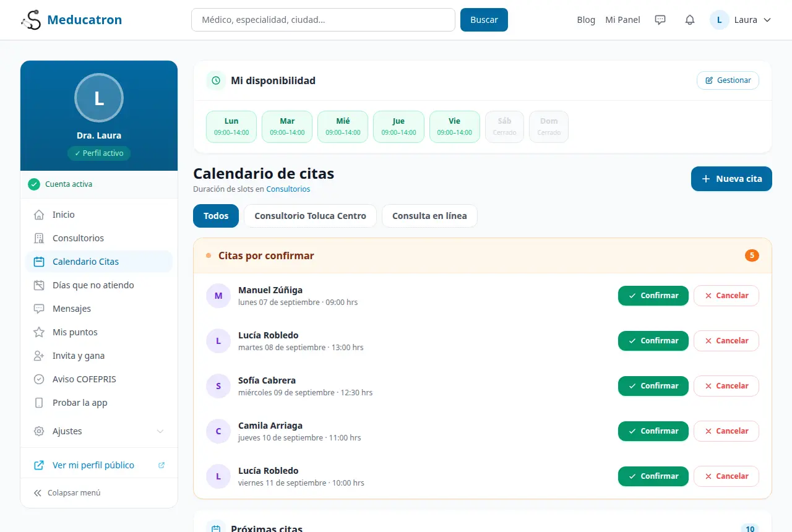792x532 pixels.
Task: Click the header avatar L beside Laura
Action: [x=720, y=20]
